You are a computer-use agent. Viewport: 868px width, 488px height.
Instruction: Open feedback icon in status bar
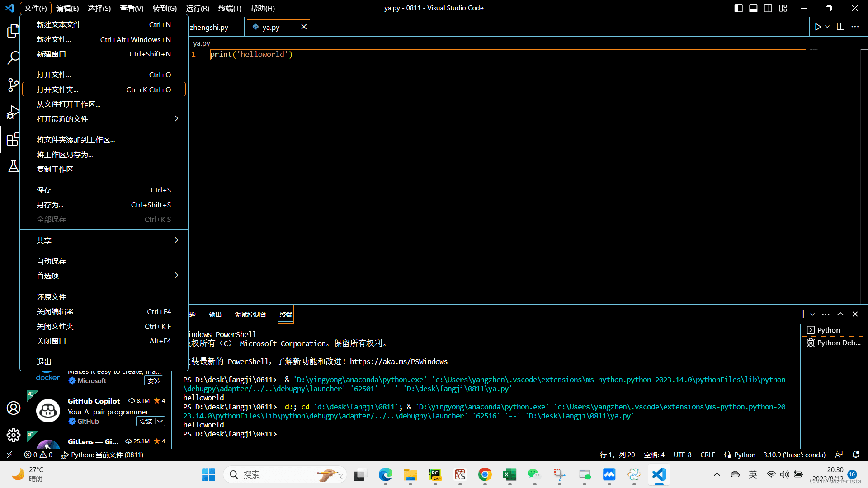click(x=839, y=455)
